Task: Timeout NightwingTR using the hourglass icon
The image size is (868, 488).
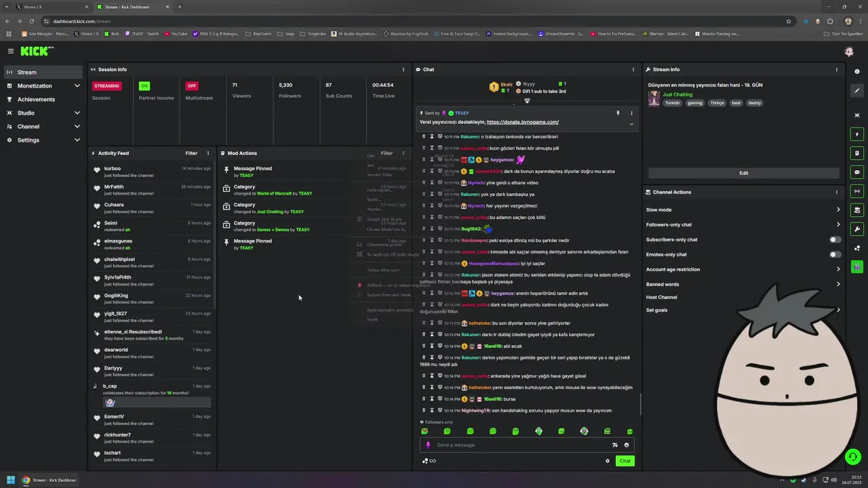Action: click(431, 410)
